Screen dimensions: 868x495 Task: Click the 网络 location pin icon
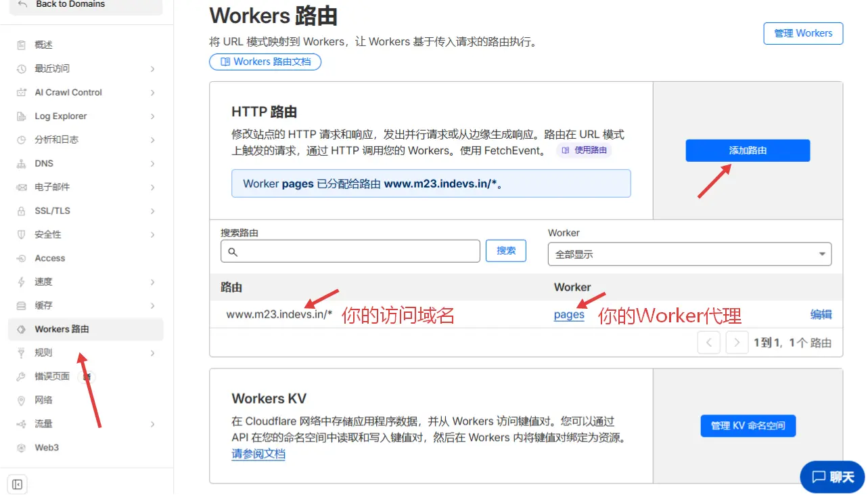(x=21, y=400)
